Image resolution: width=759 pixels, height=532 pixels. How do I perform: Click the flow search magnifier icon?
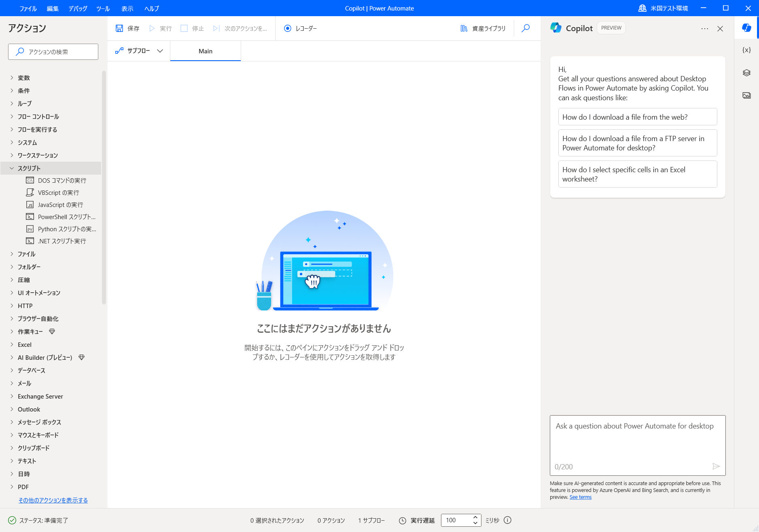tap(526, 28)
